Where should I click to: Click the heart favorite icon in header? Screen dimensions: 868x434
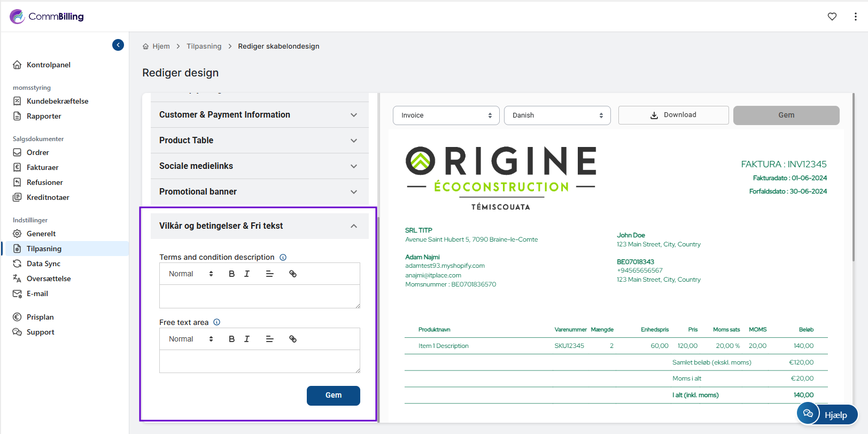pos(832,17)
